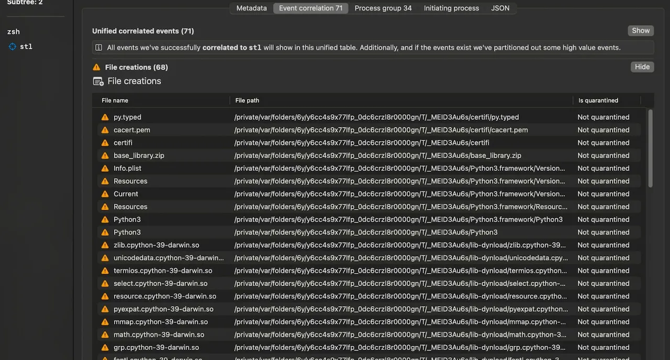Select mmap.cpython-39-darwin.so file name
Screen dimensions: 670x360
pyautogui.click(x=161, y=322)
